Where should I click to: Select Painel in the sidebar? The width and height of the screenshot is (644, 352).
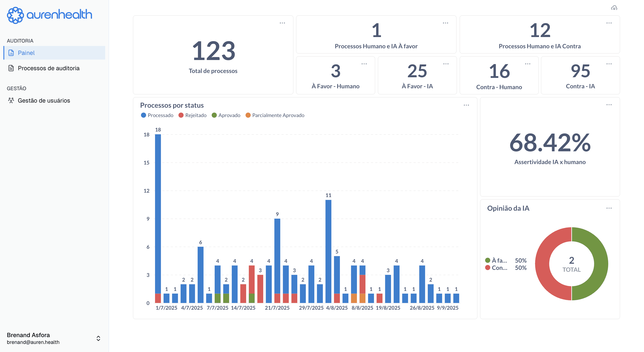point(26,53)
